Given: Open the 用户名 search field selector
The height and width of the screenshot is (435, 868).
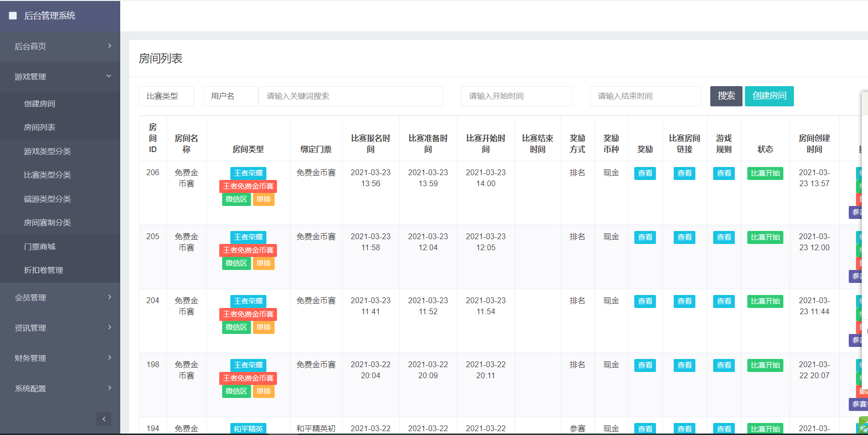Looking at the screenshot, I should tap(231, 96).
